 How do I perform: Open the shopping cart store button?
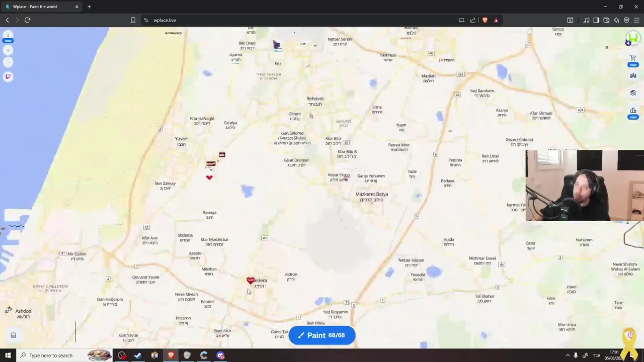[633, 59]
